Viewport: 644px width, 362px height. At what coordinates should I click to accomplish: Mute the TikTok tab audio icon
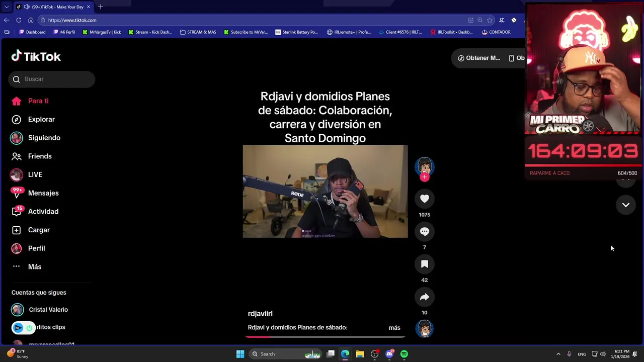coord(26,7)
